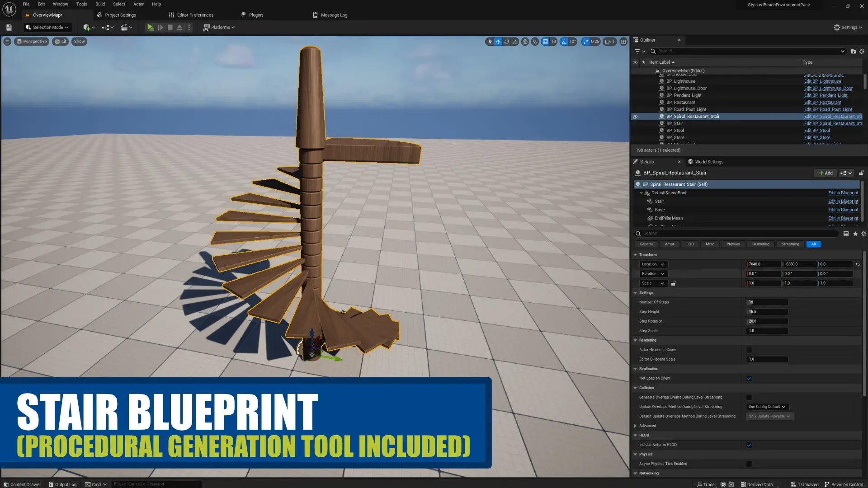
Task: Click the Step Scale input field
Action: pos(767,331)
